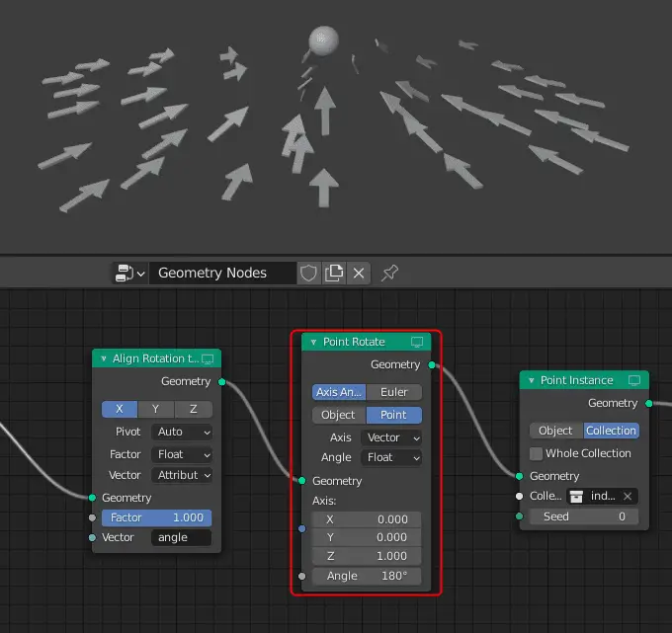Click the Point Rotate Geometry input socket

tap(302, 481)
